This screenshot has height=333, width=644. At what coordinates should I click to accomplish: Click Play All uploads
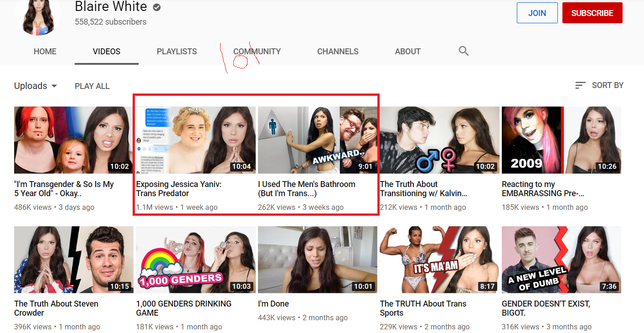(x=92, y=86)
